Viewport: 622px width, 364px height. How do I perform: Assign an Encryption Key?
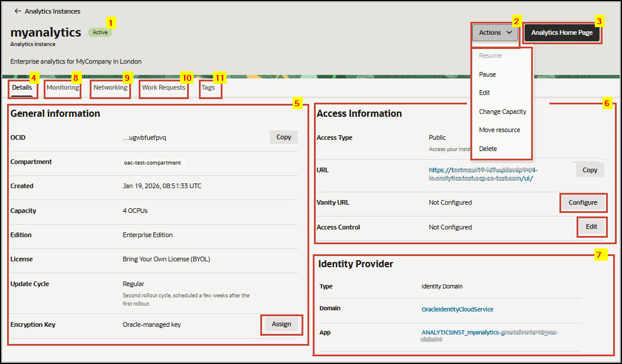coord(281,324)
